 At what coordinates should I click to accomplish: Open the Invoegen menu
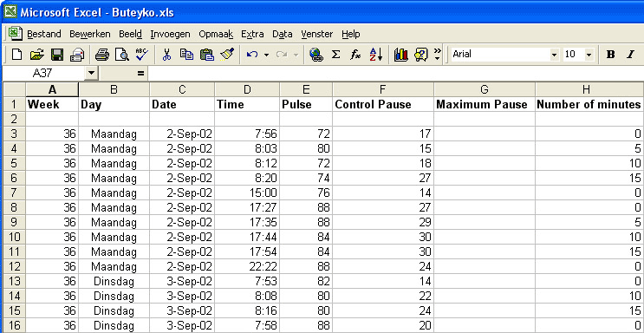pyautogui.click(x=170, y=34)
